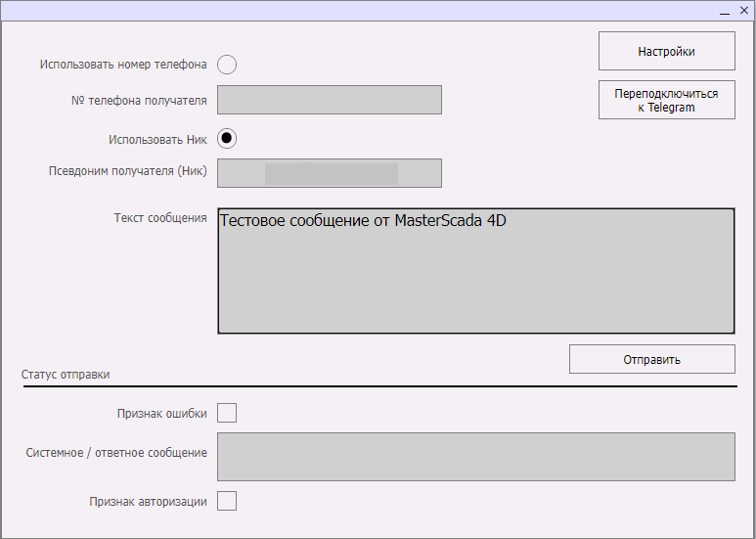Open the 'Настройки' settings button
Screen dimensions: 756x539
(666, 51)
